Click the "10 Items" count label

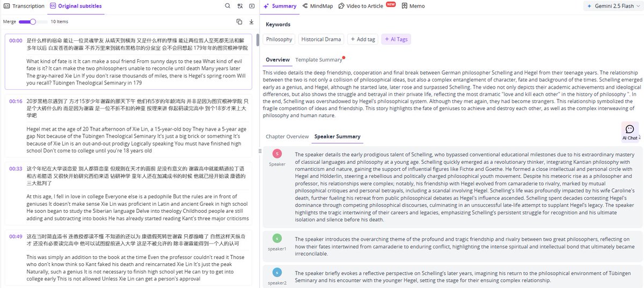pos(60,21)
